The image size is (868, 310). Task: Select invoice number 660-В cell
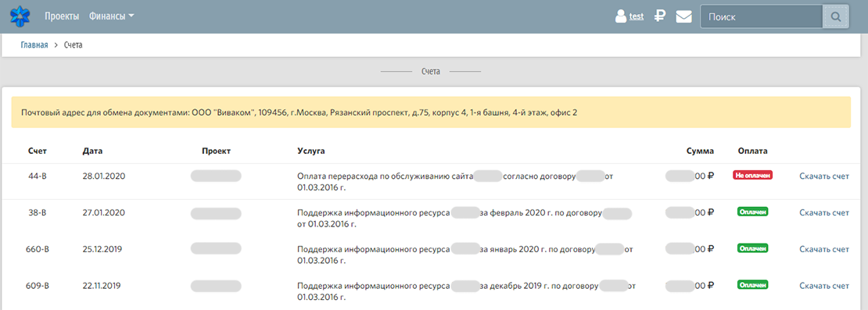(38, 249)
